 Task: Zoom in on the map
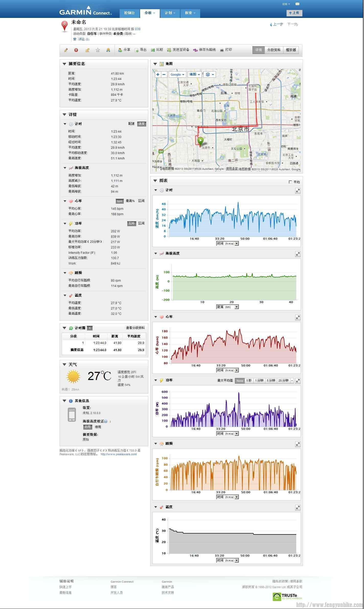(158, 74)
